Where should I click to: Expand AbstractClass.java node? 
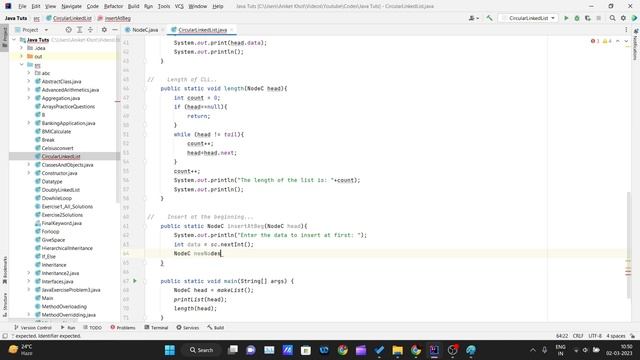pyautogui.click(x=29, y=81)
